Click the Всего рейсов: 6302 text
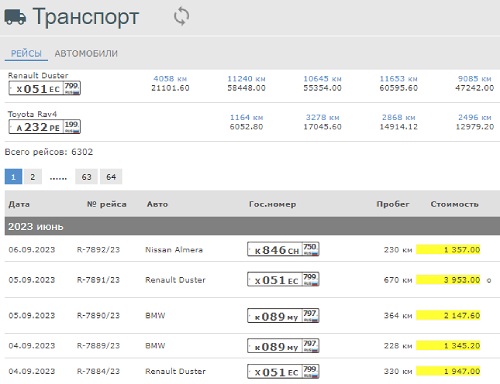 point(49,152)
